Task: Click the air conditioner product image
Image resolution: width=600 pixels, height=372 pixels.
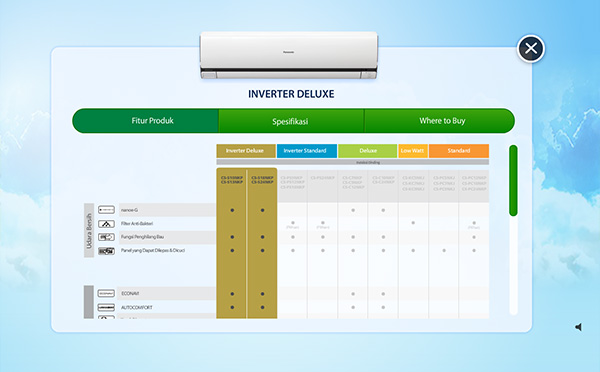Action: click(289, 55)
